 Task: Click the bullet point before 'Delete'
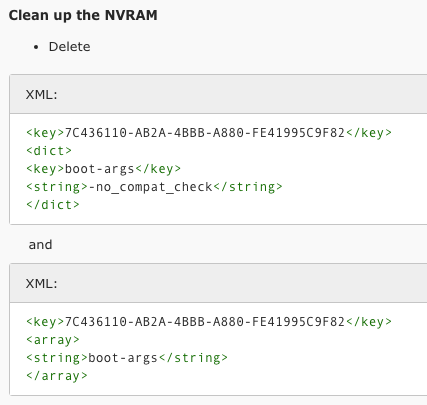pyautogui.click(x=36, y=47)
